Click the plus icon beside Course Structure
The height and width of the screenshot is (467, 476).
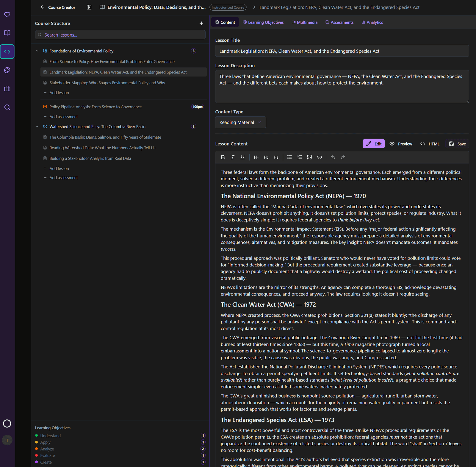coord(201,23)
